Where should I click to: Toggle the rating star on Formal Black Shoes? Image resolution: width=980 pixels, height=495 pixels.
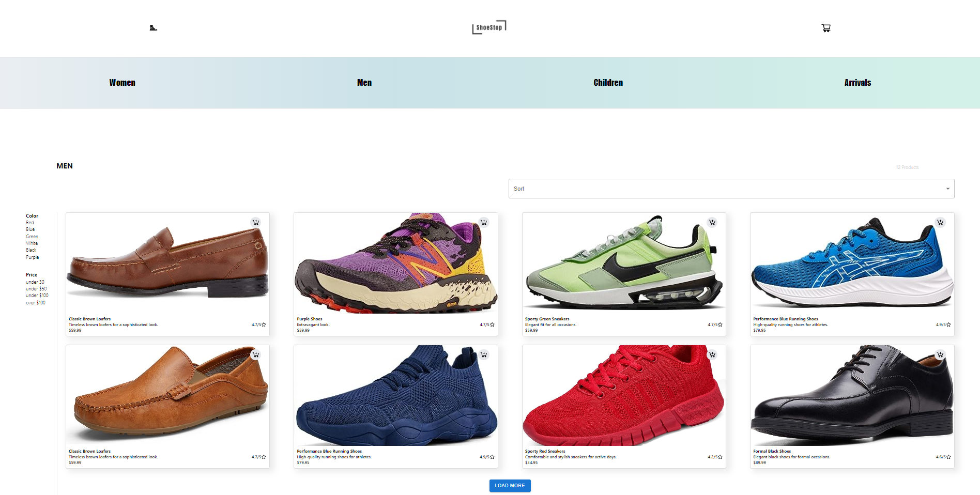947,457
